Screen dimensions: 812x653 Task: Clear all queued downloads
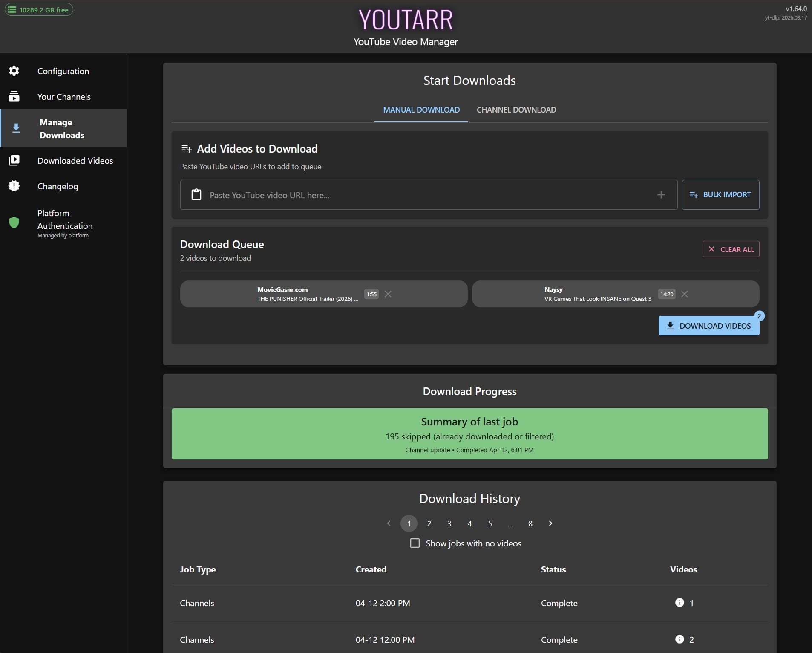click(x=730, y=249)
